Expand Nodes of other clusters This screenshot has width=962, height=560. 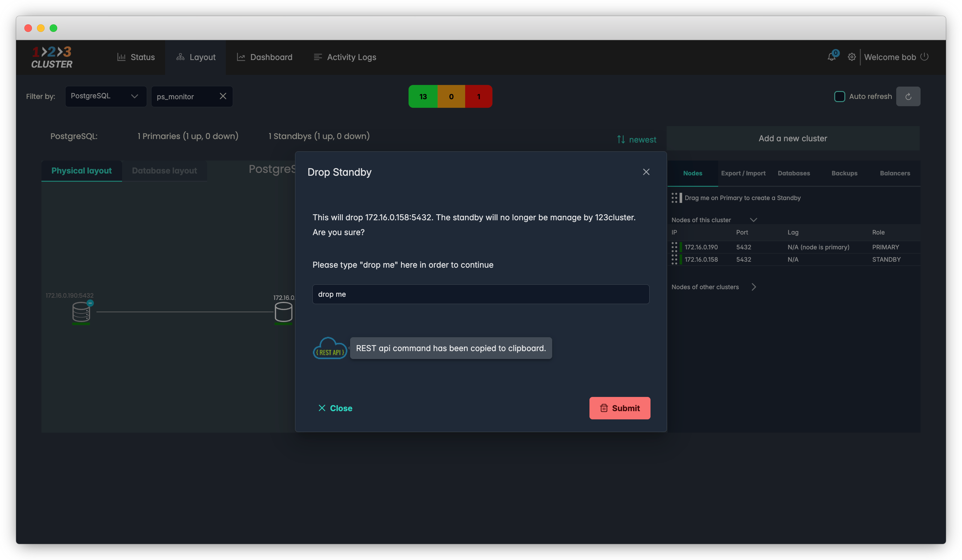tap(754, 287)
